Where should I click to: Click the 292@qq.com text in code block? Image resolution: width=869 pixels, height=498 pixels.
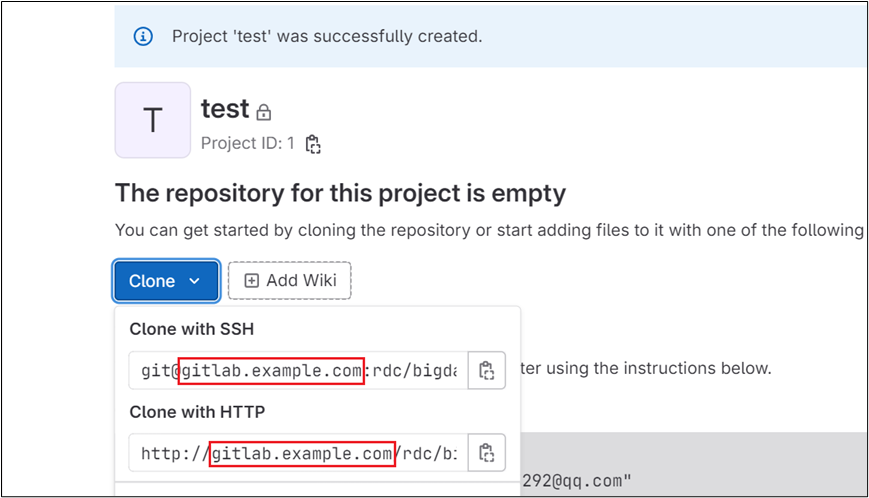tap(576, 481)
